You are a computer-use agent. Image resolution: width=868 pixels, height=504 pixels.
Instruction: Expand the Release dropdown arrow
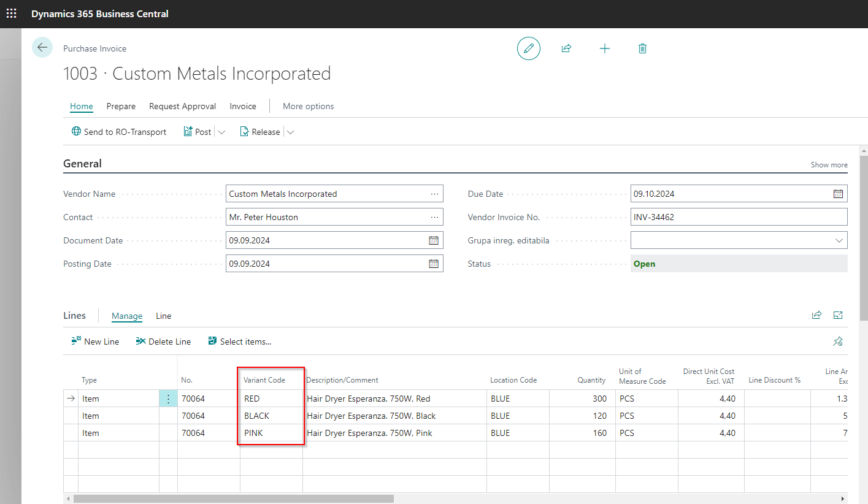(x=290, y=132)
